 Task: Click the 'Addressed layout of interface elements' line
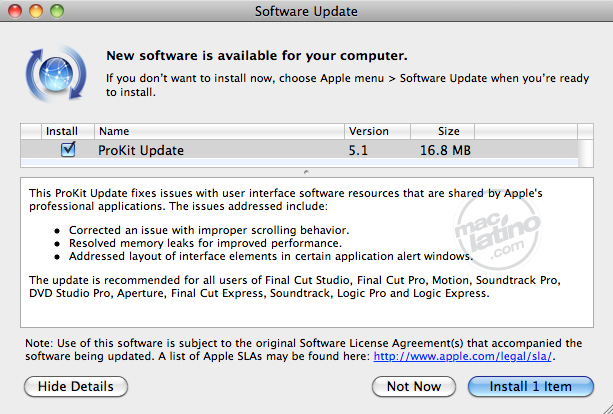pos(271,256)
